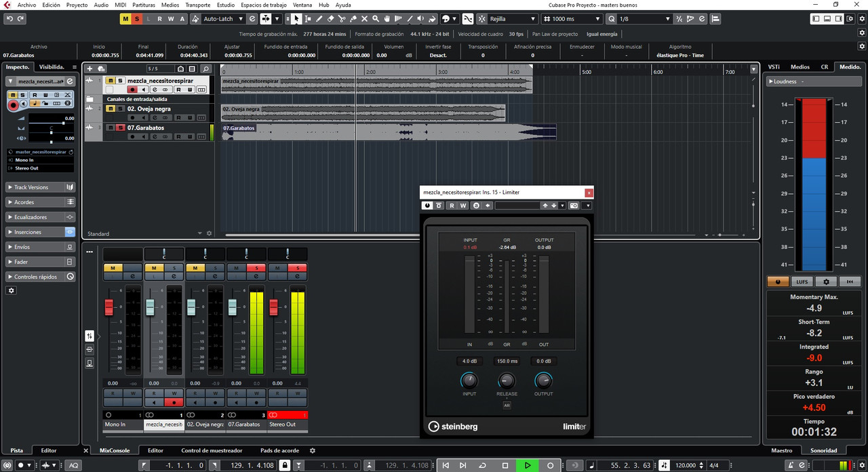Open loudness meter settings gear
Image resolution: width=868 pixels, height=472 pixels.
[825, 281]
